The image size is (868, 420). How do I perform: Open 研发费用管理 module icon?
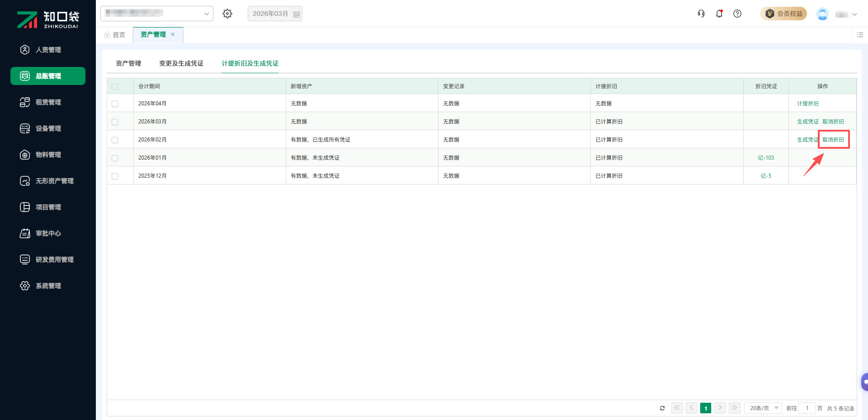pos(25,260)
